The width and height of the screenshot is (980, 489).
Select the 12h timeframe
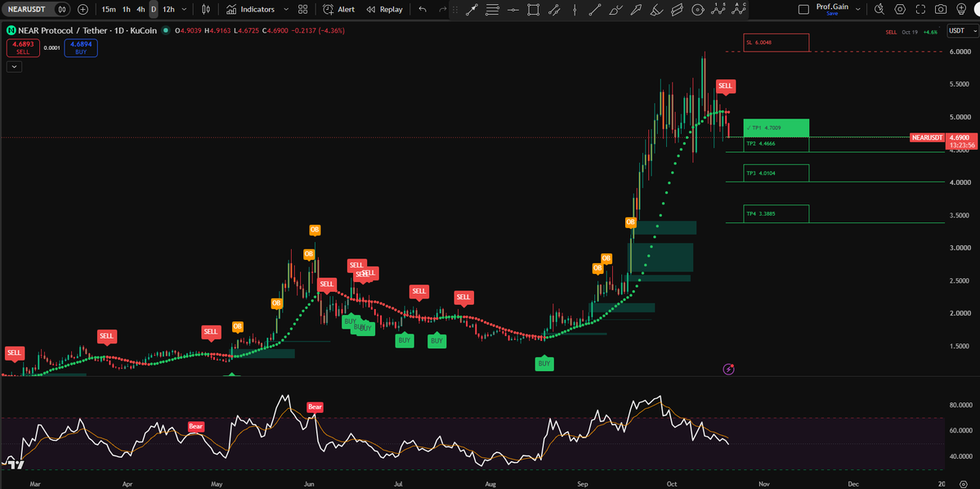click(168, 9)
